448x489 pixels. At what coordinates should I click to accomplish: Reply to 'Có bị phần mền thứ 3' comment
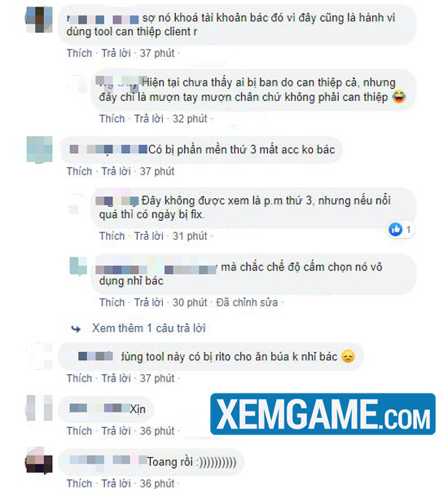point(116,171)
